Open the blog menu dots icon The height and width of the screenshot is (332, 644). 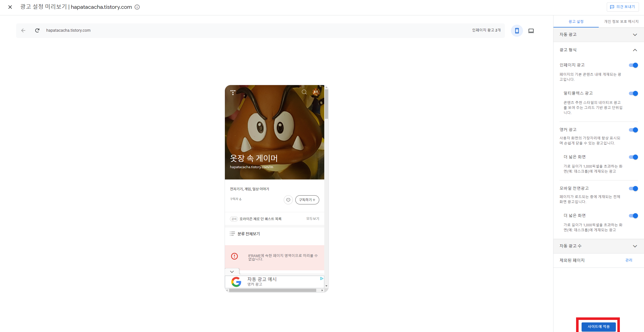pos(233,92)
